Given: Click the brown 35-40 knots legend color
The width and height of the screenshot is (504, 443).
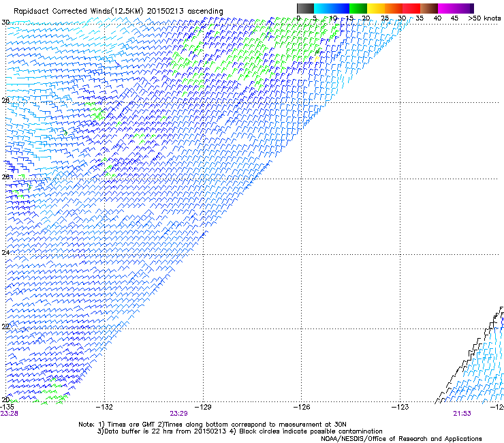Looking at the screenshot, I should tap(429, 8).
